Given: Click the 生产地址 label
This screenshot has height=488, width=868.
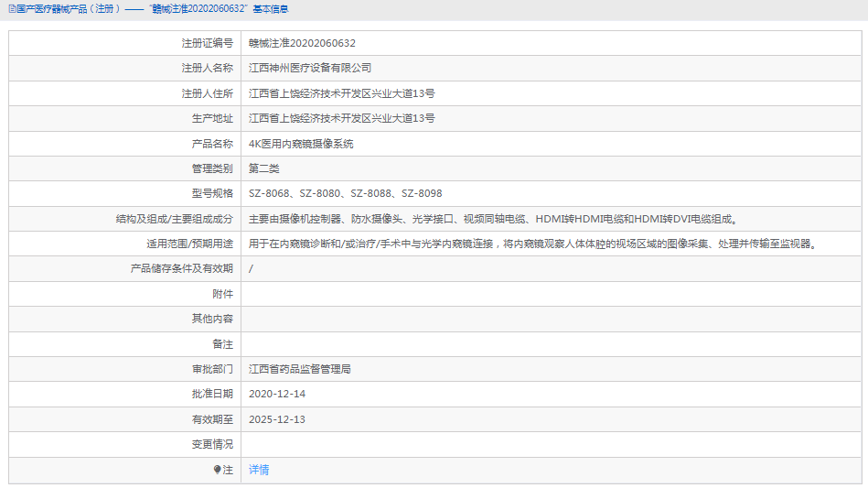Looking at the screenshot, I should (x=212, y=118).
